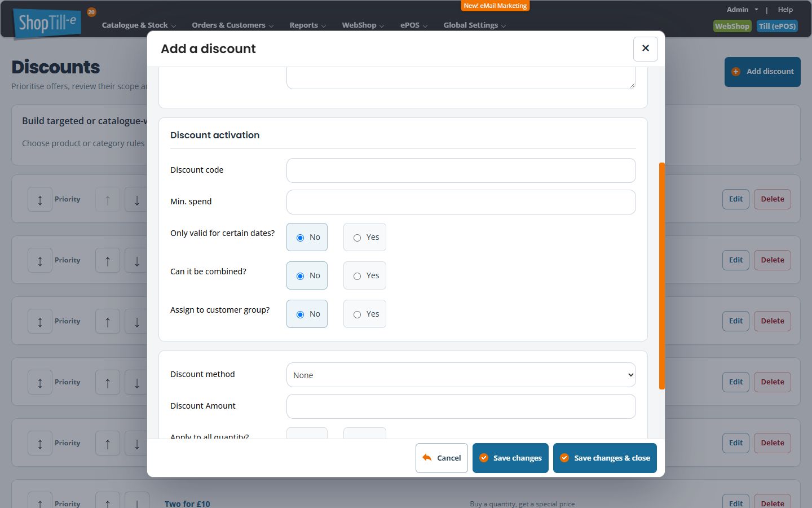The image size is (812, 508).
Task: Click the Add discount button
Action: click(x=762, y=72)
